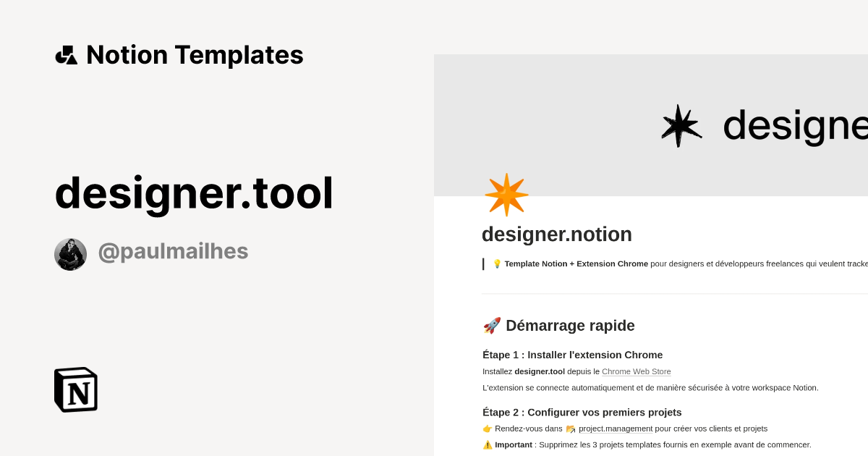The image size is (868, 456).
Task: Click the orange star page icon
Action: 506,193
